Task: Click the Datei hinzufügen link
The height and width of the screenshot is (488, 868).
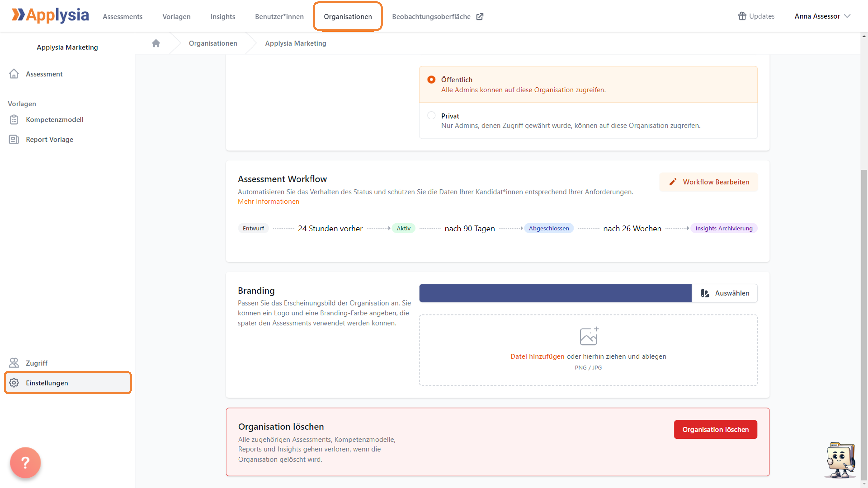Action: click(537, 356)
